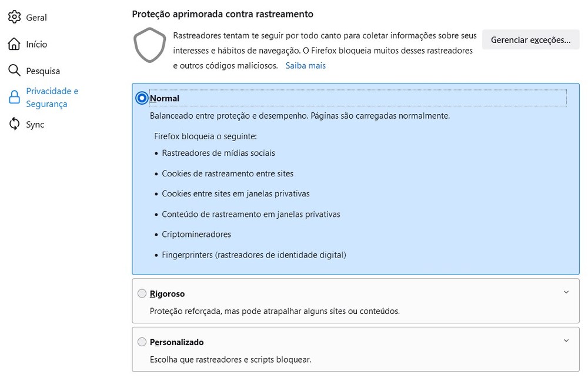The height and width of the screenshot is (378, 588).
Task: Expand the Rigoroso section chevron
Action: pyautogui.click(x=566, y=292)
